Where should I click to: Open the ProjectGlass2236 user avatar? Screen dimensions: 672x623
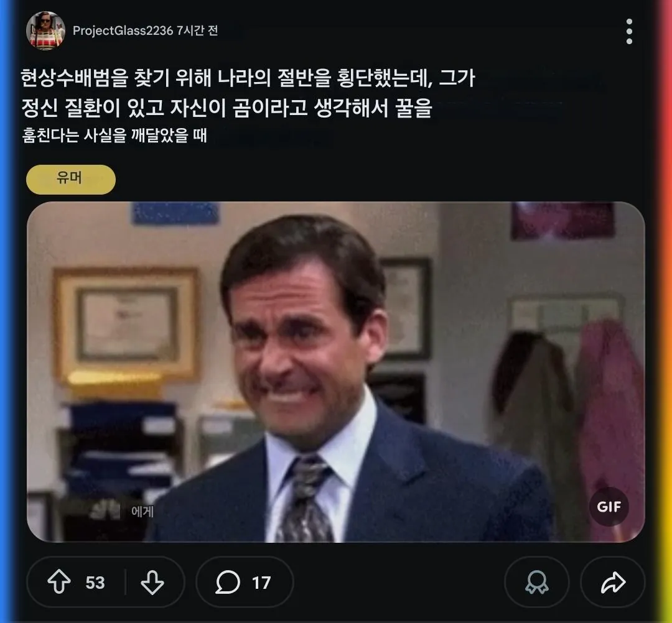click(x=45, y=30)
